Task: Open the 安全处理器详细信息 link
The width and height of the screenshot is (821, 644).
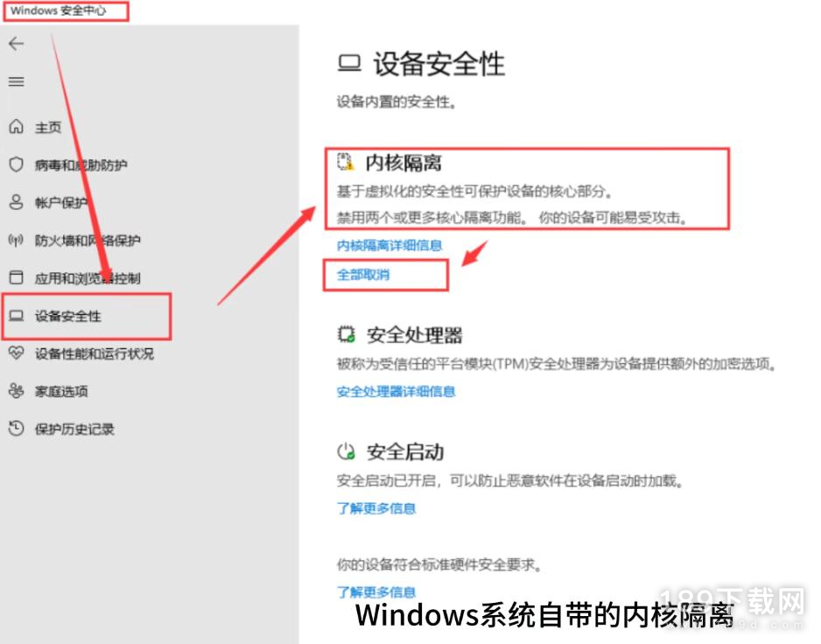Action: pyautogui.click(x=396, y=391)
